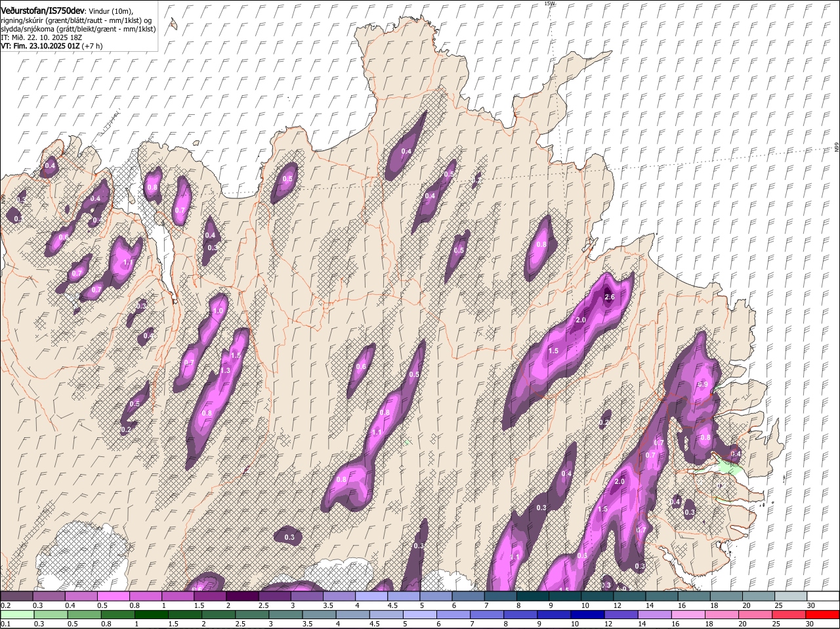Upper legend: pick swatch between 0.5 and 0.8

[x=113, y=596]
